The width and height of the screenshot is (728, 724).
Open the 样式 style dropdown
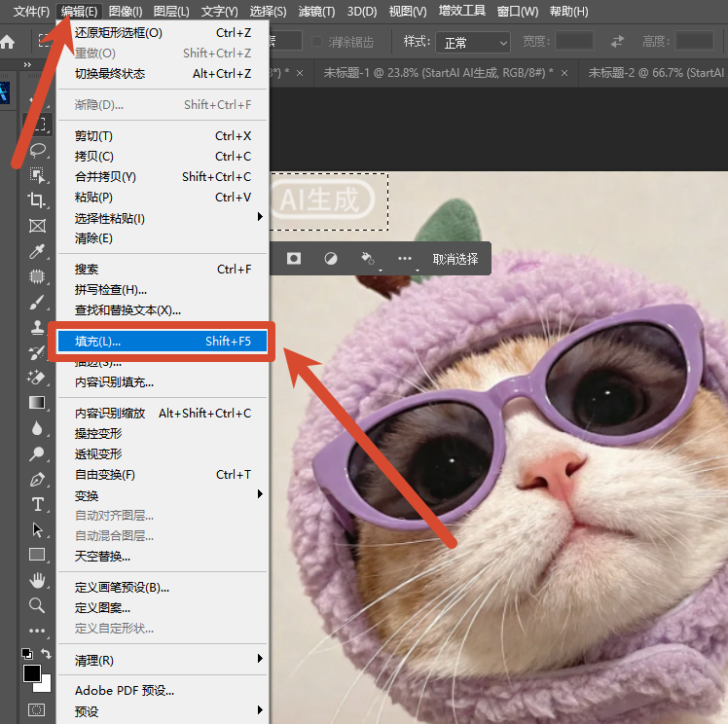point(473,43)
